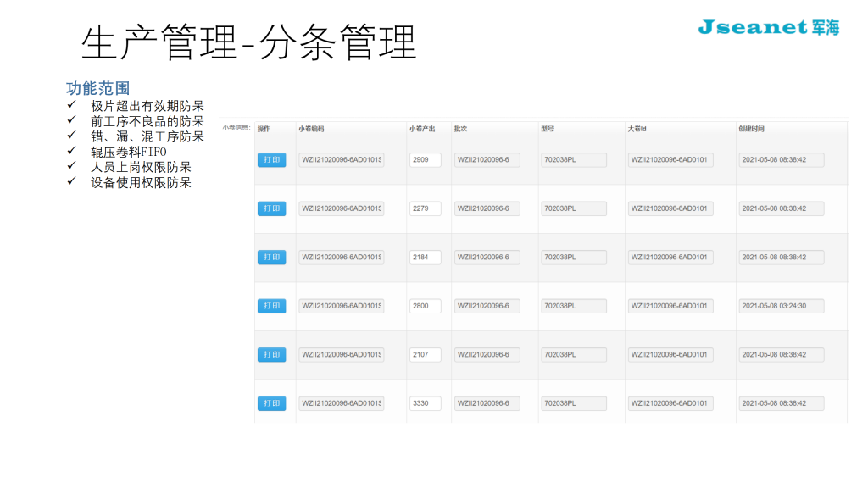Click 打印 for the 2800 output row
The height and width of the screenshot is (488, 868).
click(271, 306)
